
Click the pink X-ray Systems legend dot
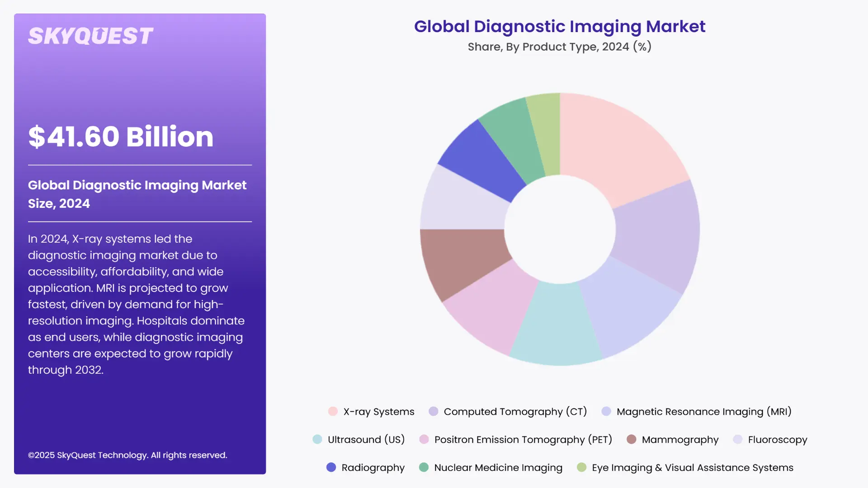click(x=333, y=411)
